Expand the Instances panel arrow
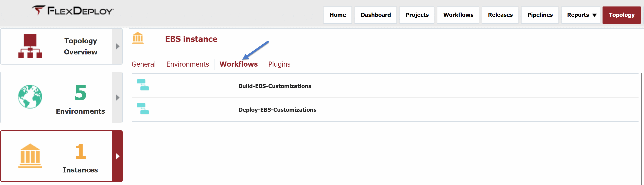Screen dimensions: 644x185 click(x=118, y=156)
